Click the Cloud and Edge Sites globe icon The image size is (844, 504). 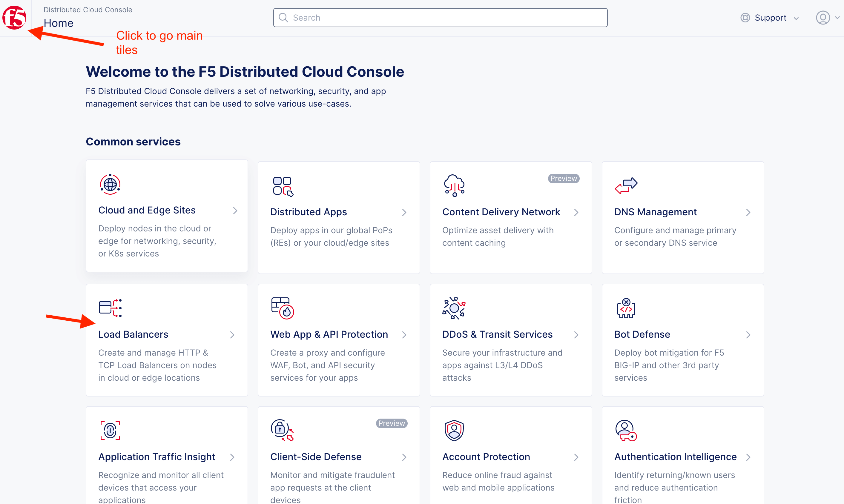[110, 185]
